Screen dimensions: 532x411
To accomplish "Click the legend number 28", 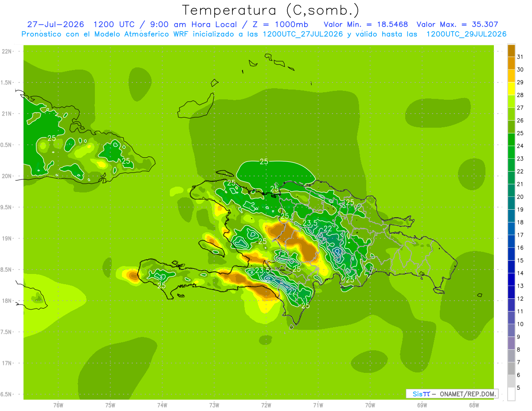I will tap(520, 95).
